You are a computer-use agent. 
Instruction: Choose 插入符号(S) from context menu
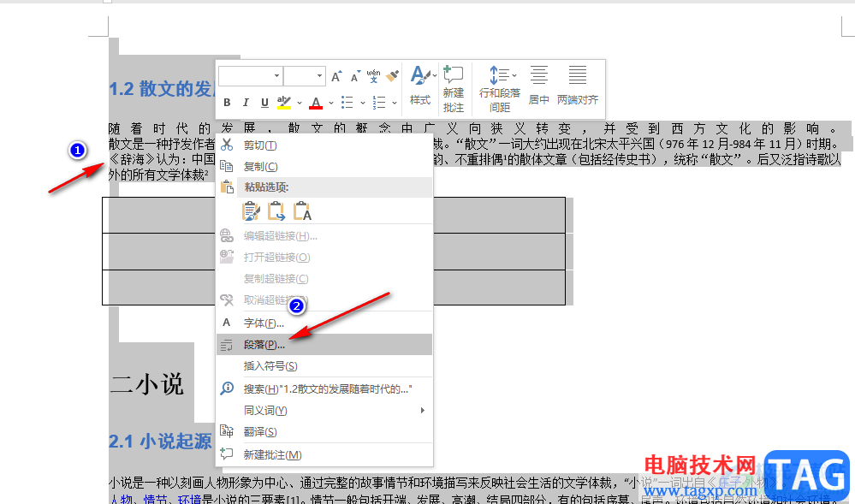click(x=324, y=366)
